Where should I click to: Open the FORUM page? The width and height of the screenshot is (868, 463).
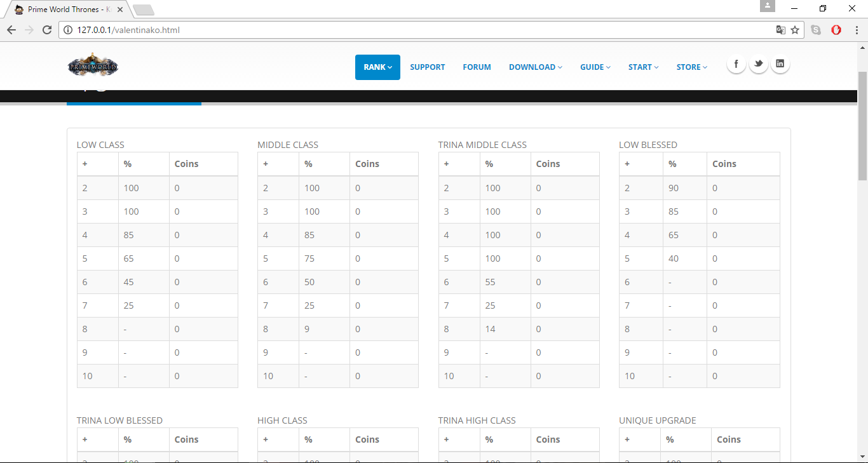tap(477, 67)
